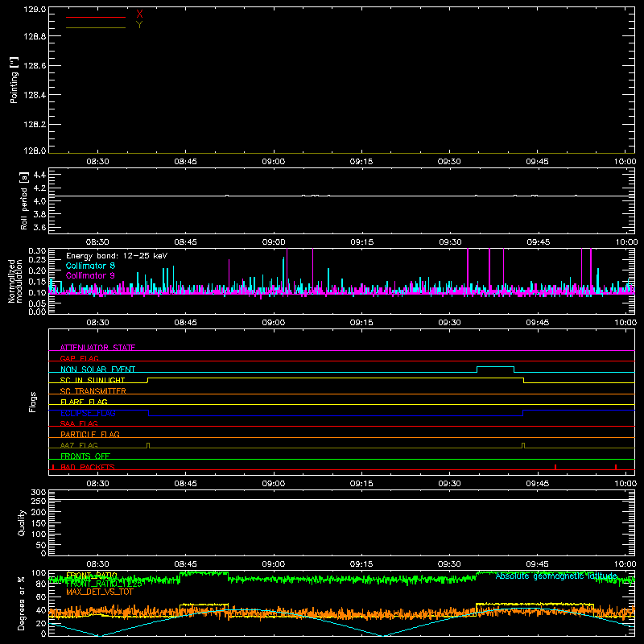Click the 150 Quality axis tick label
The height and width of the screenshot is (644, 644).
(39, 523)
